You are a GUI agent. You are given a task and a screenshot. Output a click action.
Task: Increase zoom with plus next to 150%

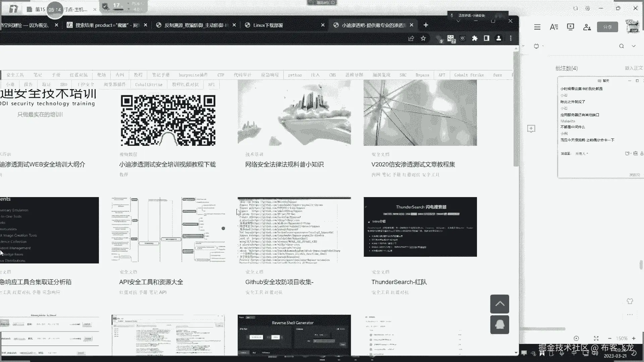[634, 339]
